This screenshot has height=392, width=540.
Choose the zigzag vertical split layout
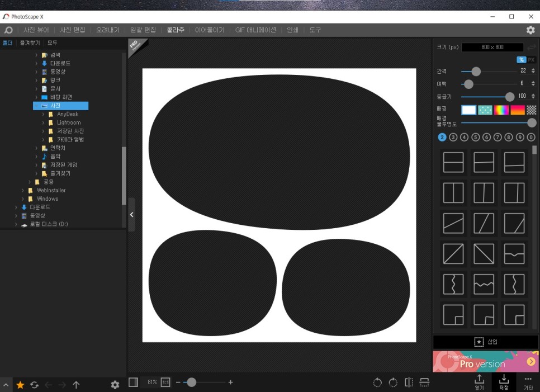pyautogui.click(x=453, y=284)
